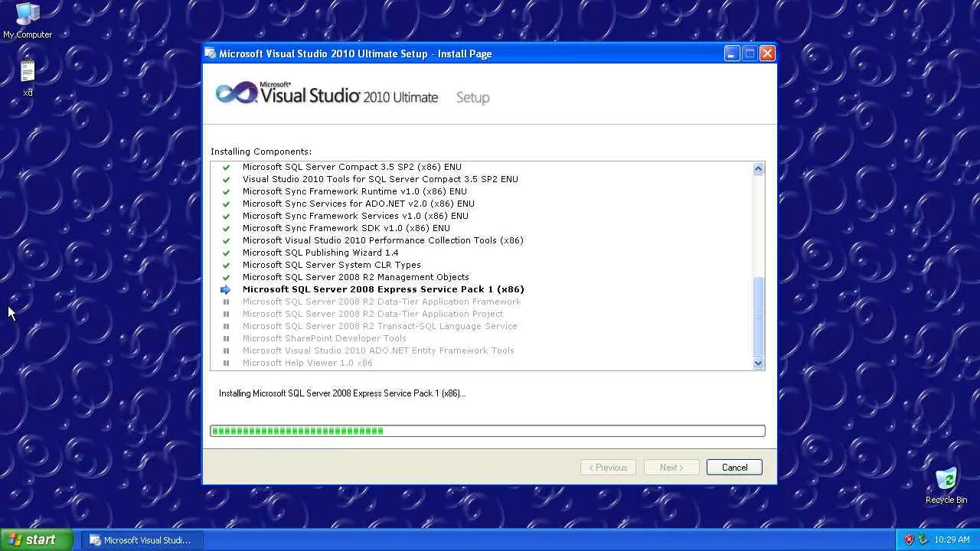
Task: Click the component list scrollbar down arrow
Action: [x=758, y=364]
